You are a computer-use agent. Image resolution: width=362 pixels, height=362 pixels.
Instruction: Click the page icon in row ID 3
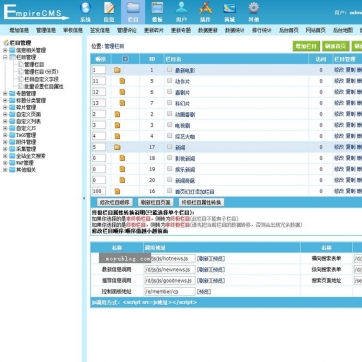pos(117,125)
